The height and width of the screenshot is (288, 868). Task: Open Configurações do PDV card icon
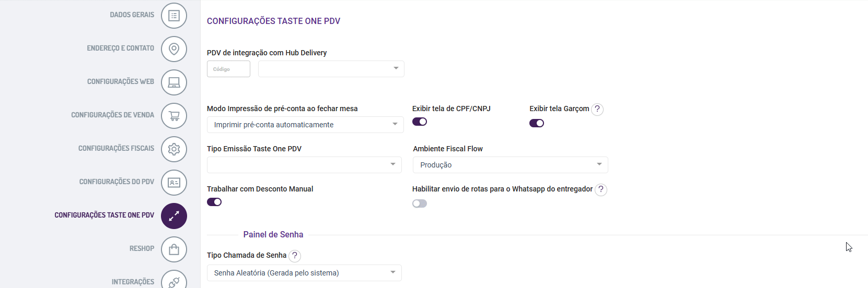point(174,183)
